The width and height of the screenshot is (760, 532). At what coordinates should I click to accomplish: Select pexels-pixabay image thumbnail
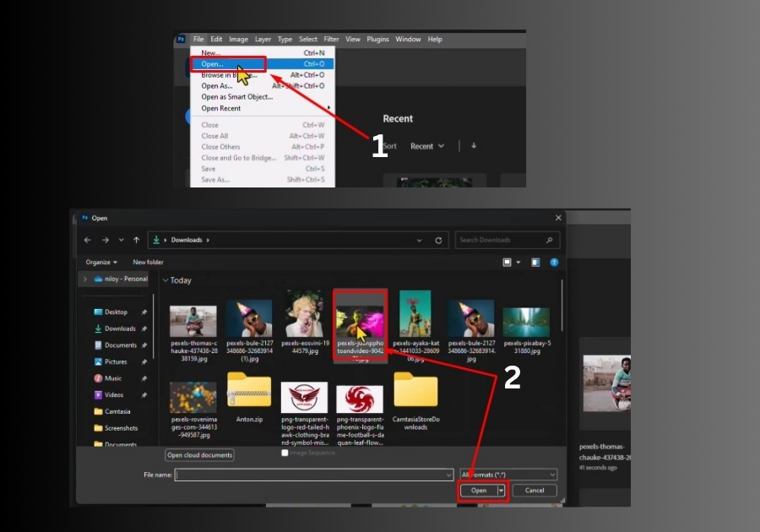526,322
